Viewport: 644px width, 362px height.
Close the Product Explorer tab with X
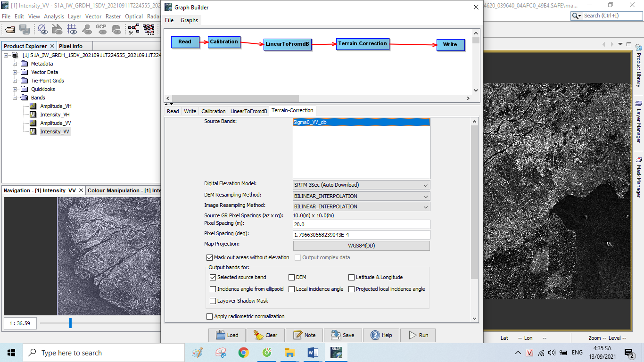click(x=52, y=46)
